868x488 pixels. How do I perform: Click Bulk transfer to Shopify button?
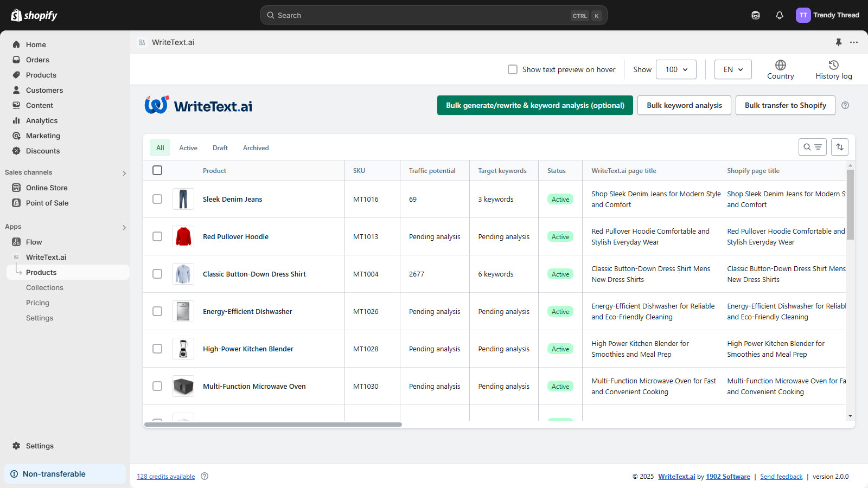point(785,105)
